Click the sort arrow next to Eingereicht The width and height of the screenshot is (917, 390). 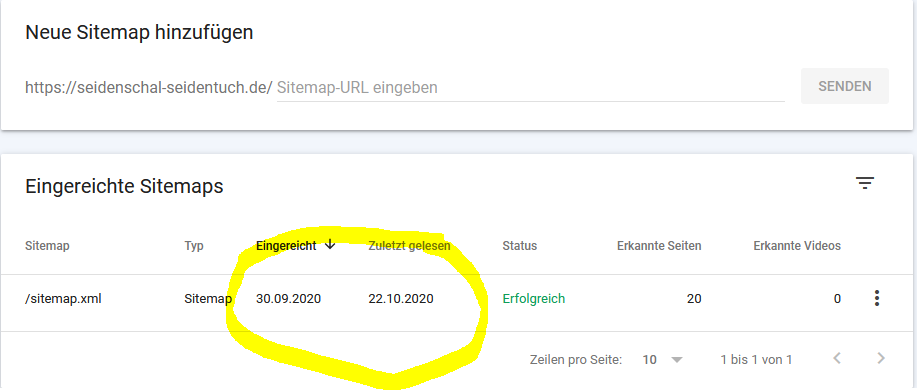pyautogui.click(x=330, y=245)
